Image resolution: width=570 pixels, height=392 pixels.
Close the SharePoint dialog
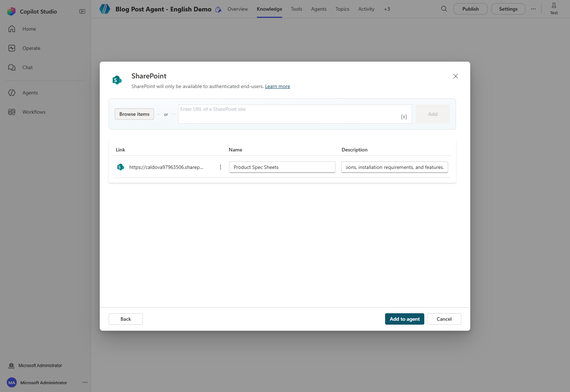coord(456,76)
